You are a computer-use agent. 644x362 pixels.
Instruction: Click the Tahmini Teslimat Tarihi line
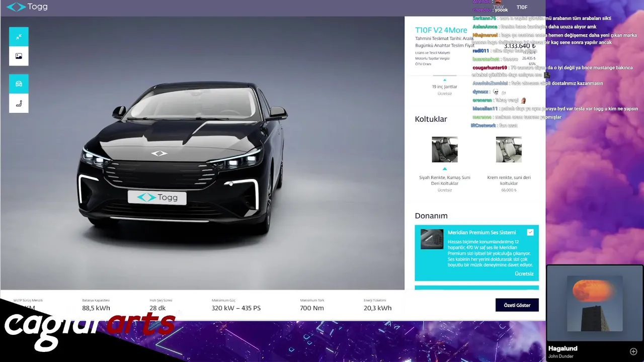pos(444,39)
